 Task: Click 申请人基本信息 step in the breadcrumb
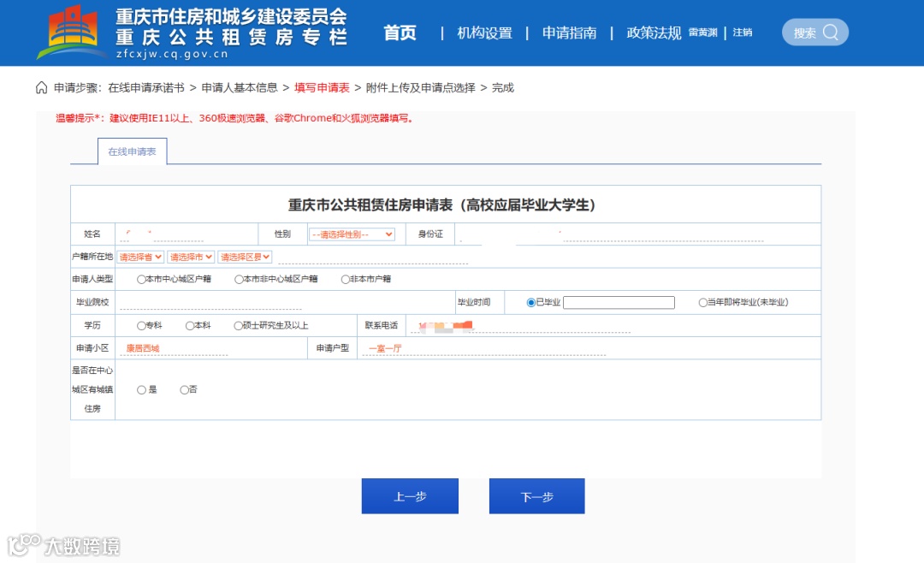point(240,88)
